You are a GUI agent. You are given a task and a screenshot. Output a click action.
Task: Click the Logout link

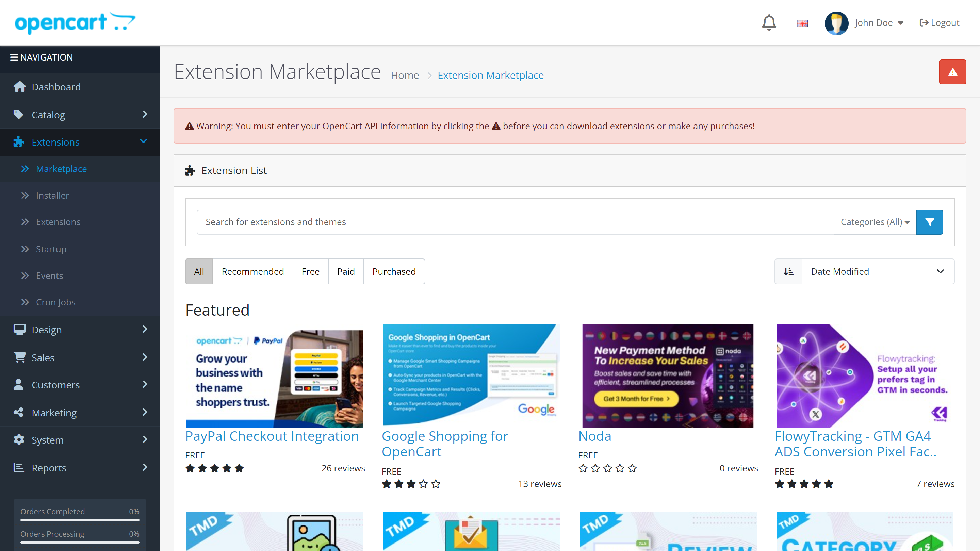(x=939, y=23)
